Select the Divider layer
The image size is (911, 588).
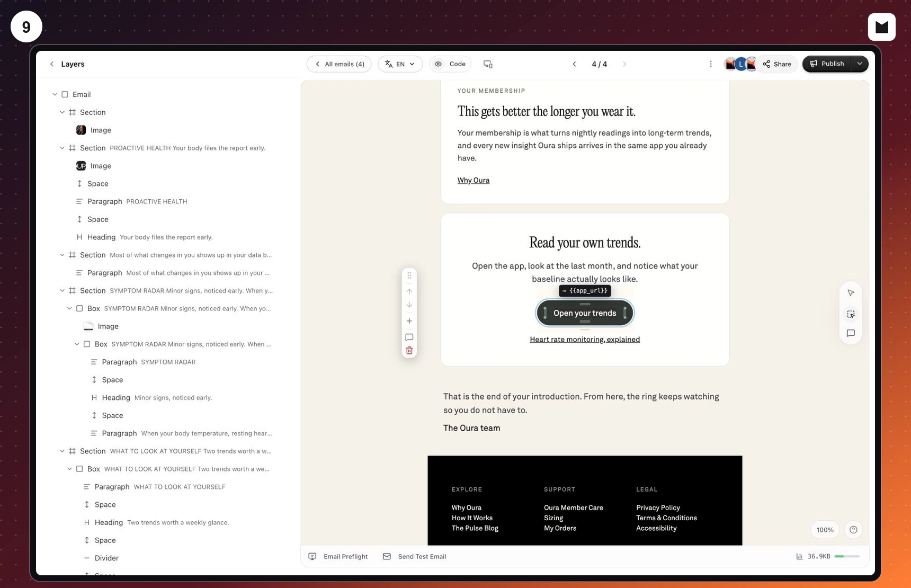click(x=101, y=558)
